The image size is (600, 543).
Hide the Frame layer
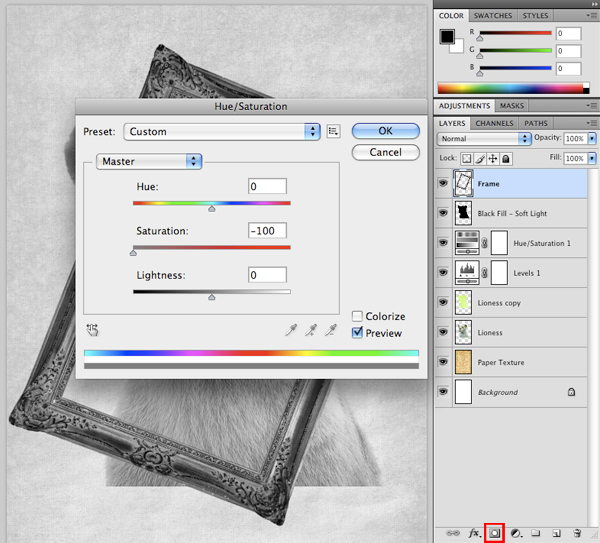click(443, 183)
